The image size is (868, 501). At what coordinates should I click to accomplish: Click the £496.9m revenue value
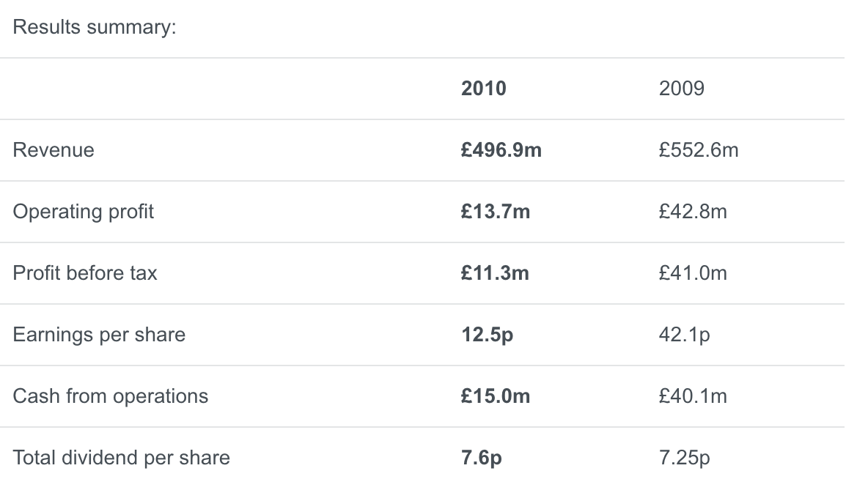point(501,150)
